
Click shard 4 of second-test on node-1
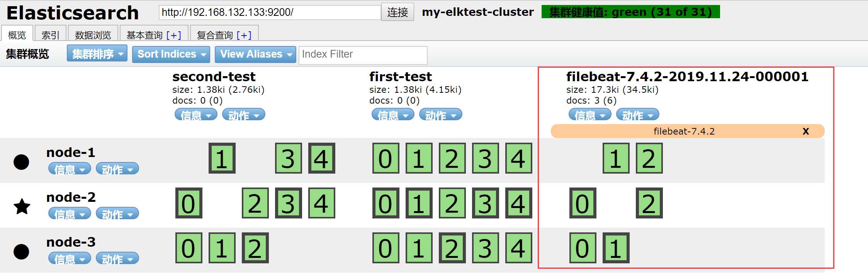(321, 158)
